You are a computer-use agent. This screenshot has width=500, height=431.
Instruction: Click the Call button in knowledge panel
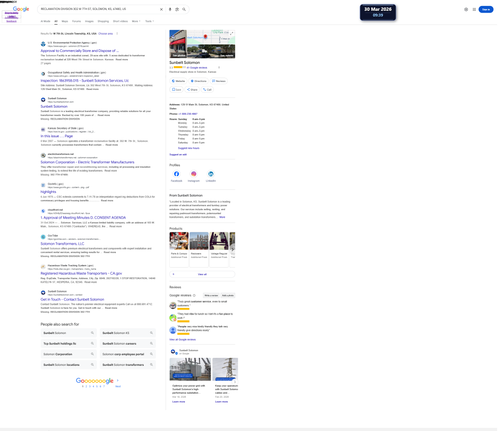pyautogui.click(x=207, y=90)
